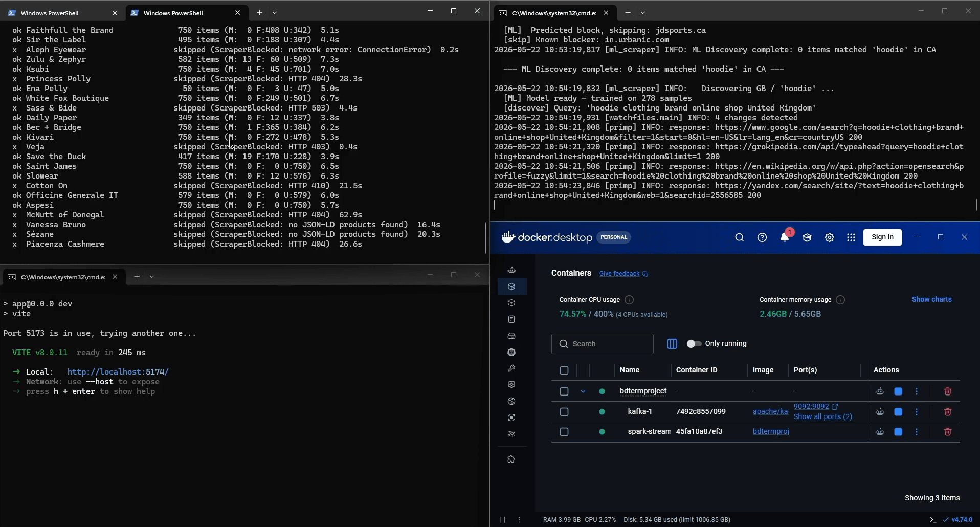This screenshot has height=527, width=980.
Task: Click Show charts link
Action: (x=931, y=299)
